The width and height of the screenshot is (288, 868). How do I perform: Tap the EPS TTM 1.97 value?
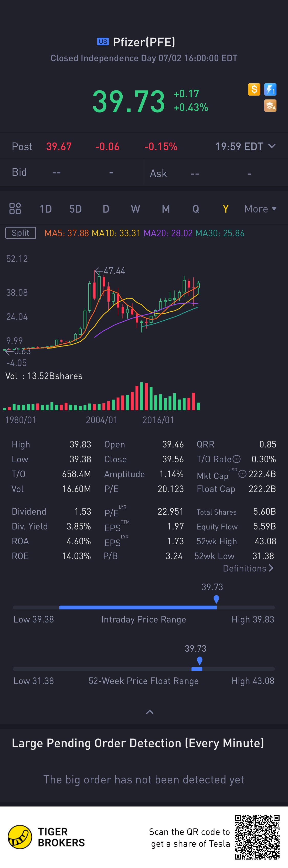point(176,526)
